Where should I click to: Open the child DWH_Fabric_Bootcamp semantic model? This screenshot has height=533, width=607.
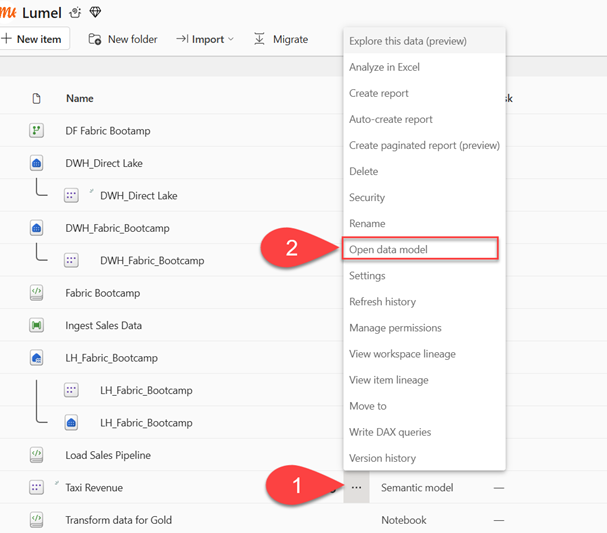[x=152, y=261]
